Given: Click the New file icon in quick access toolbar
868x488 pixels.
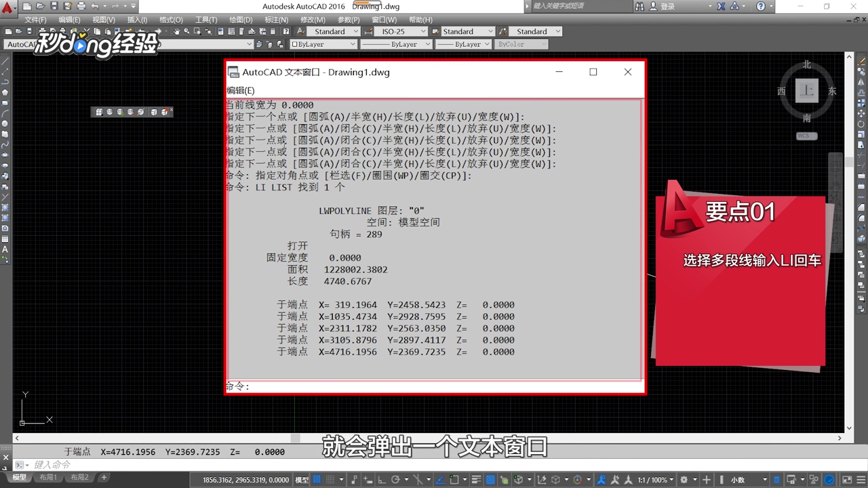Looking at the screenshot, I should coord(27,6).
